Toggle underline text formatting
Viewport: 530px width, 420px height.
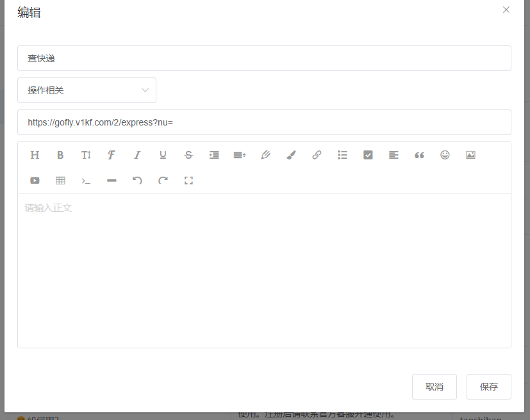point(163,155)
